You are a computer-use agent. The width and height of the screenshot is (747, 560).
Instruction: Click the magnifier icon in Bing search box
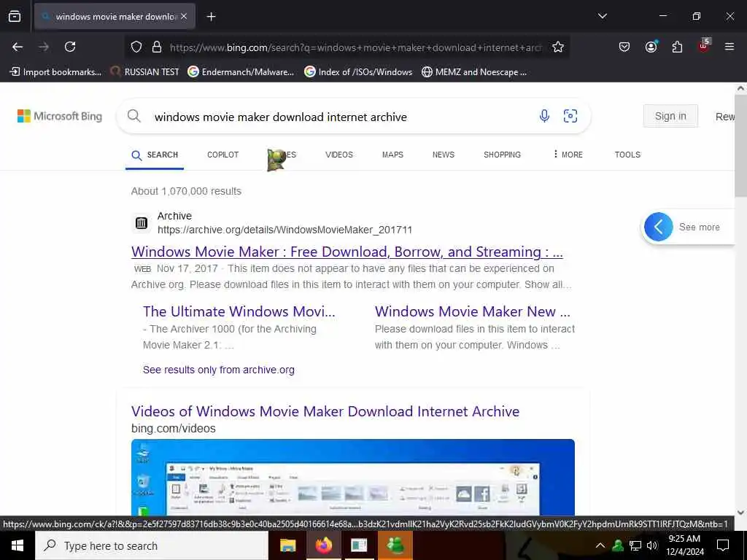click(x=134, y=116)
